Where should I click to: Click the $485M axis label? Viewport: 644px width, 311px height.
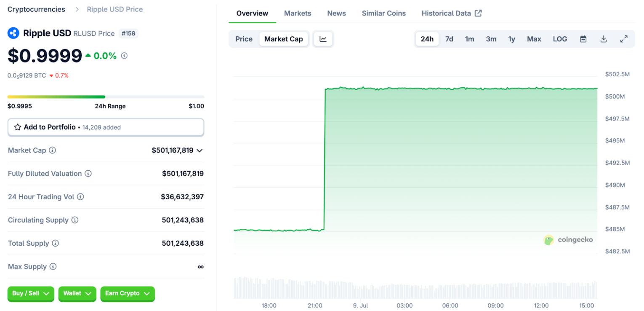[615, 229]
